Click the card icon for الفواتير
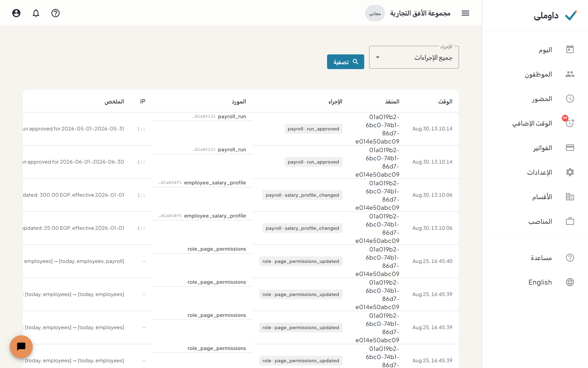 (570, 147)
